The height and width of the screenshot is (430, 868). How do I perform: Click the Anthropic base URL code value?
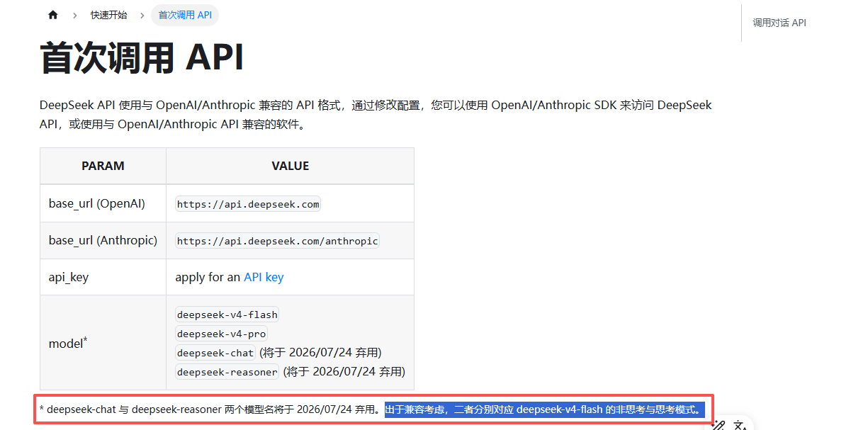pyautogui.click(x=277, y=241)
